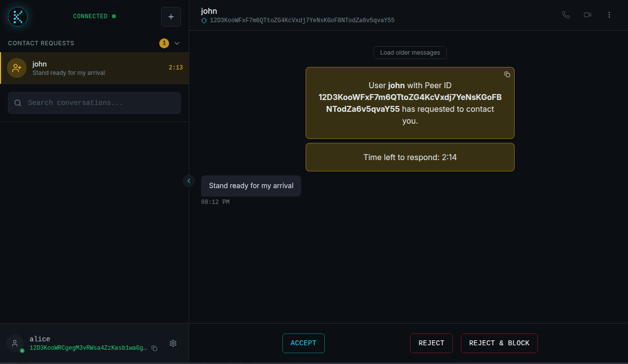Image resolution: width=628 pixels, height=364 pixels.
Task: Load older messages in the chat
Action: (410, 53)
